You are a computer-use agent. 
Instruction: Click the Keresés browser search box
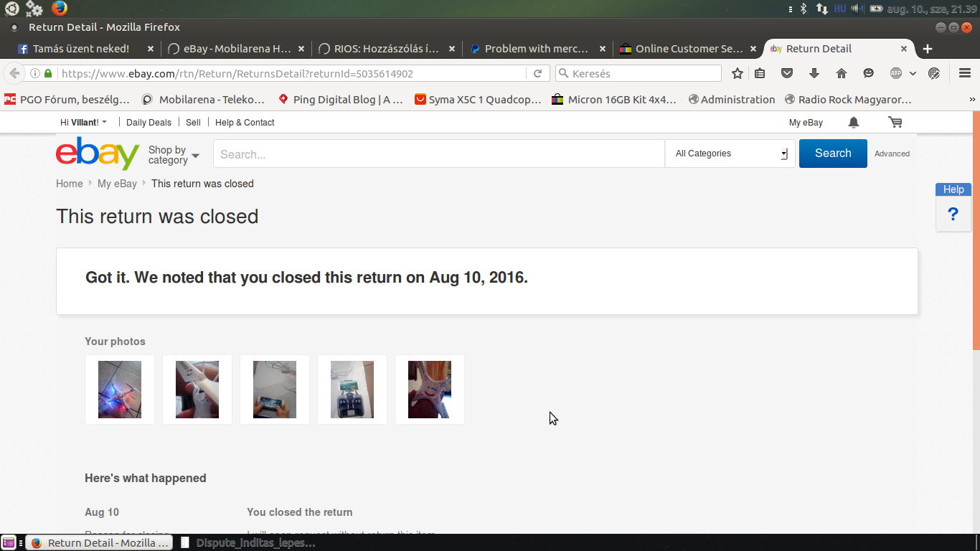[639, 73]
